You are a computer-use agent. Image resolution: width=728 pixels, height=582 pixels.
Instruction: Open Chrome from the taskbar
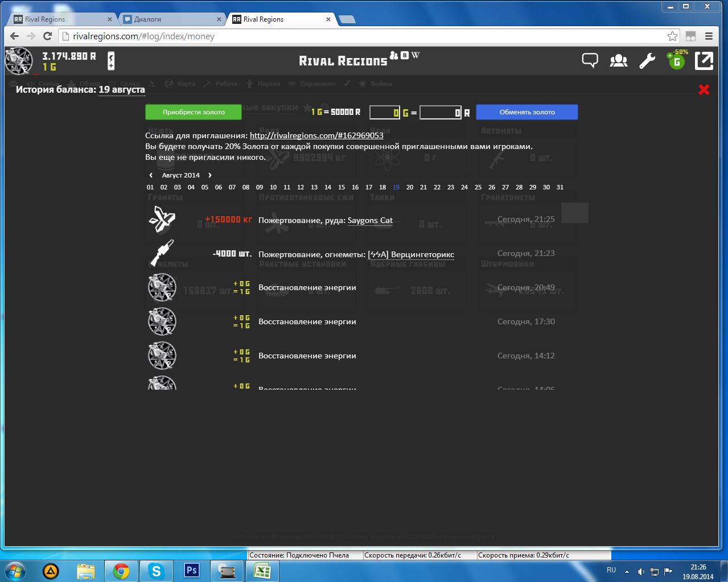pos(121,571)
